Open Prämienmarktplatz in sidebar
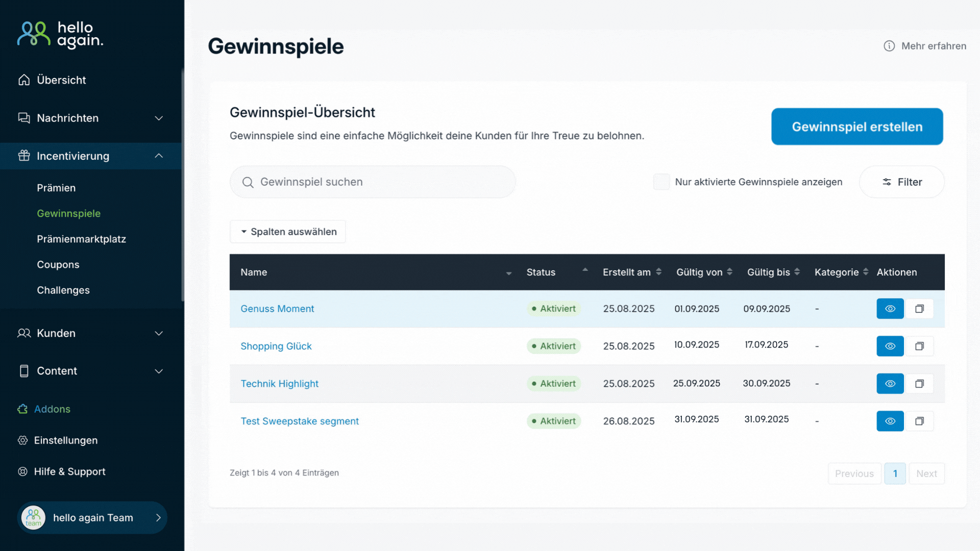 pos(81,239)
